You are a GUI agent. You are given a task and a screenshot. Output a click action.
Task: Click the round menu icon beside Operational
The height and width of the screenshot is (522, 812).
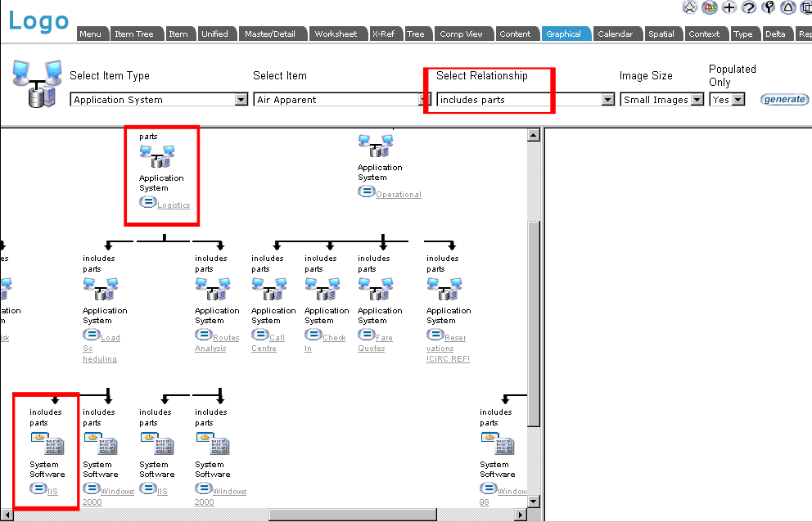pyautogui.click(x=366, y=192)
